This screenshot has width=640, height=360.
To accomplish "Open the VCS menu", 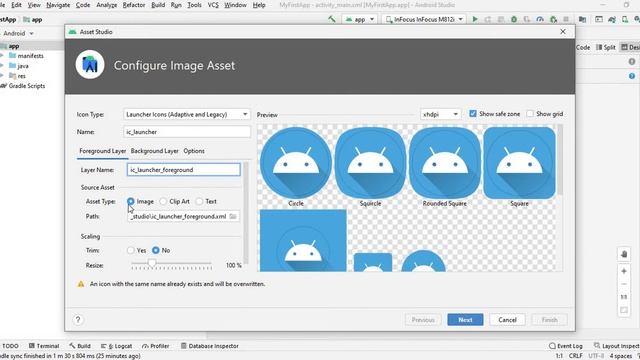I will (213, 5).
